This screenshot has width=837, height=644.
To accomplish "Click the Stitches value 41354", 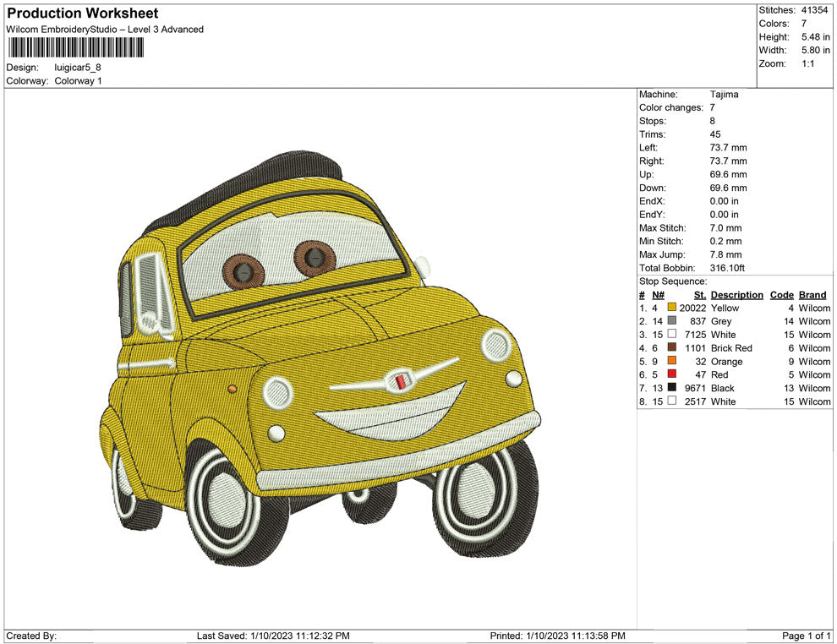I will [816, 10].
